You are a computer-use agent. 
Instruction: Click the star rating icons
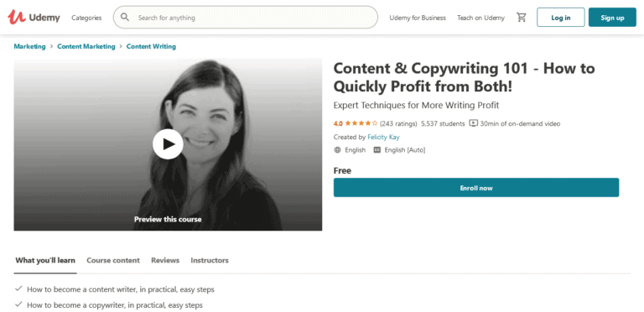[361, 123]
